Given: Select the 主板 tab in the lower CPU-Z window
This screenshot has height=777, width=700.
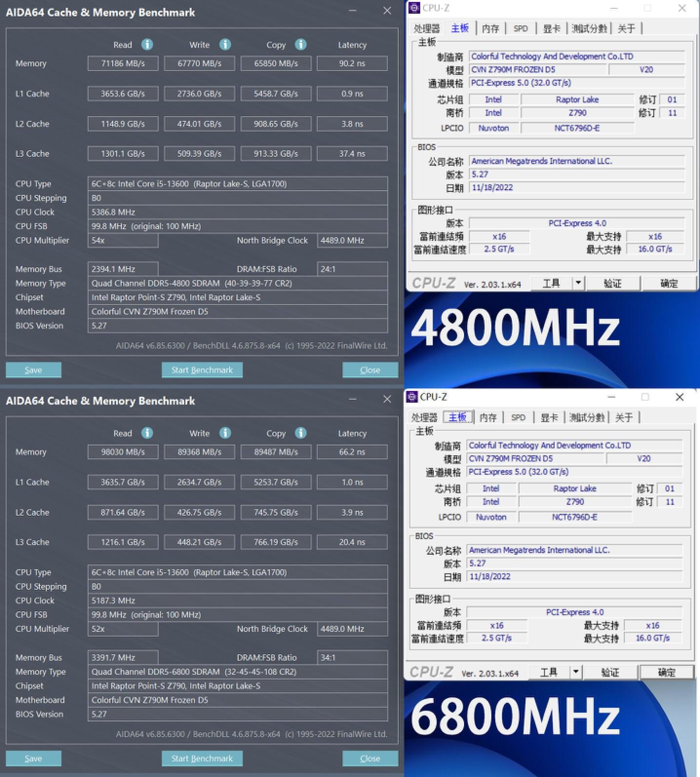Looking at the screenshot, I should [x=457, y=417].
